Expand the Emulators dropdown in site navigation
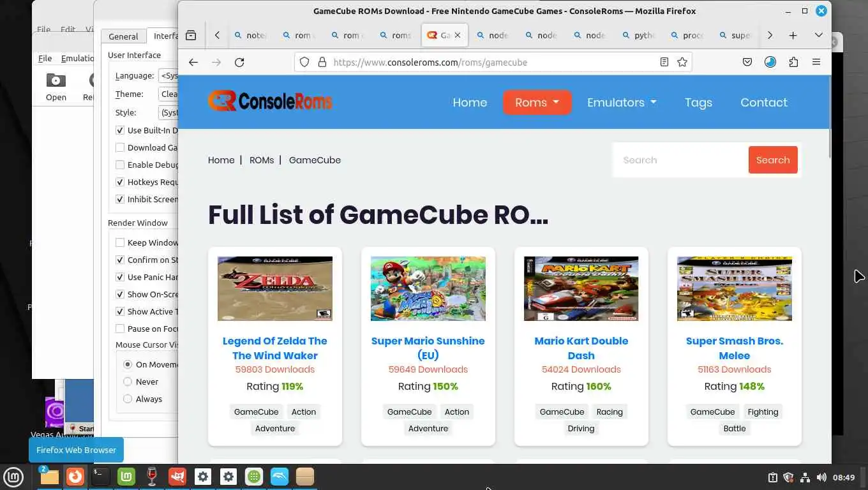 622,102
